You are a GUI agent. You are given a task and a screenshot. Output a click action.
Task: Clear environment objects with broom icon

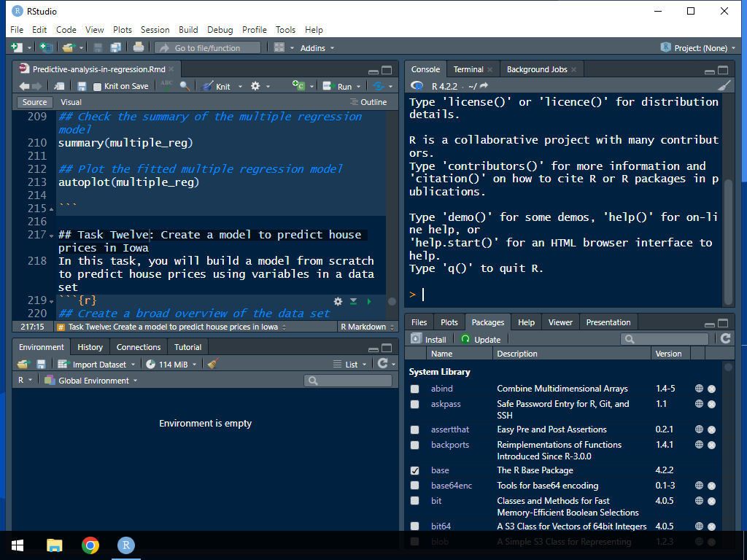212,364
